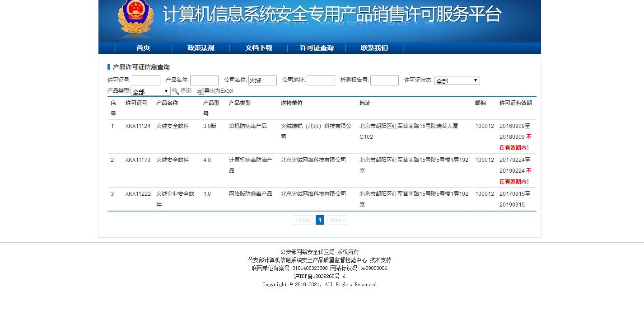Click license number XKA11170
644x311 pixels.
tap(138, 160)
